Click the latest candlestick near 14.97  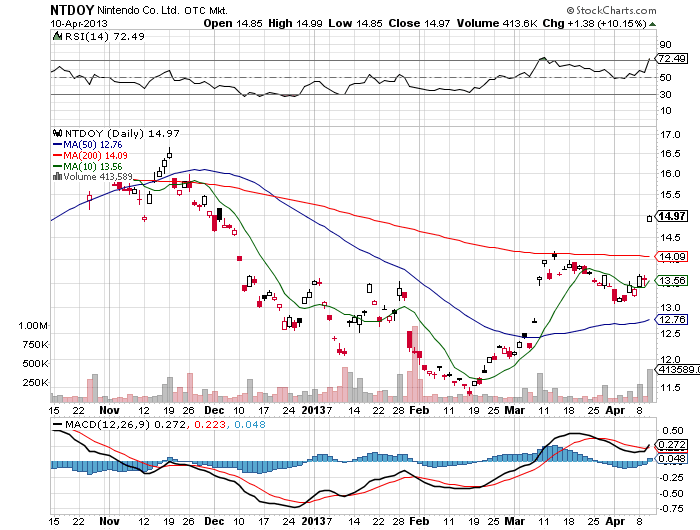pos(650,219)
